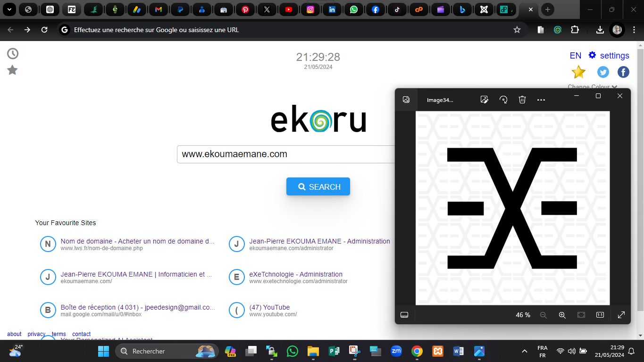The image size is (644, 362).
Task: Open the Photos three-dot more menu
Action: [541, 100]
